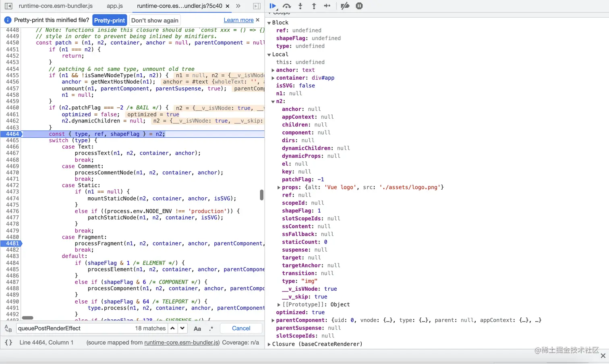Image resolution: width=609 pixels, height=364 pixels.
Task: Select the type: "img" property
Action: click(300, 281)
